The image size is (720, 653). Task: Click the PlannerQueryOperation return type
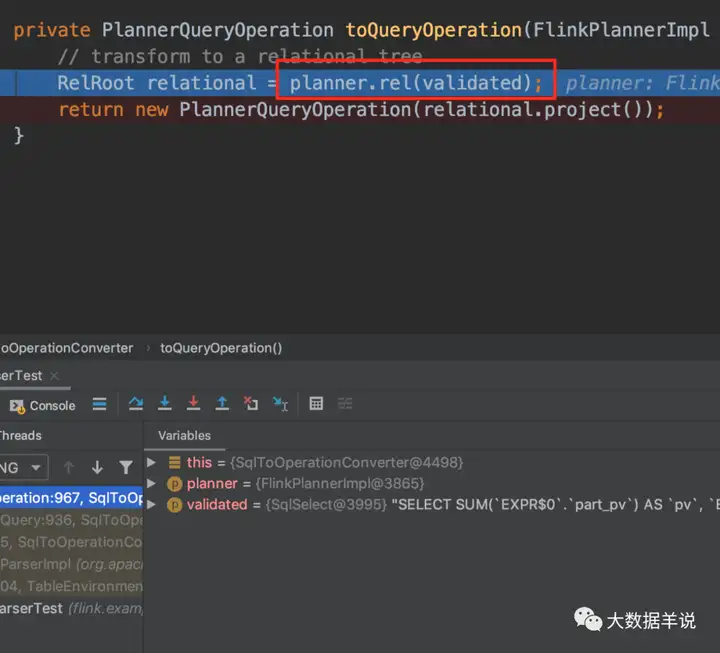218,30
